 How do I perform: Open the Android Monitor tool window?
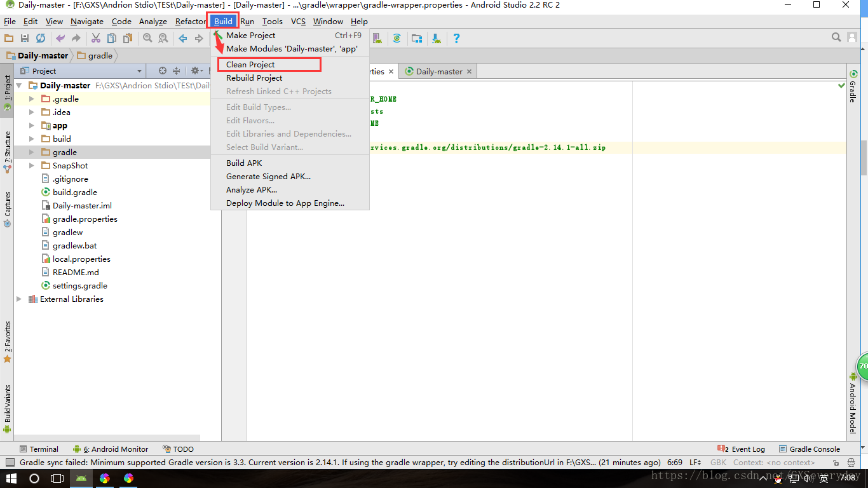pyautogui.click(x=110, y=449)
